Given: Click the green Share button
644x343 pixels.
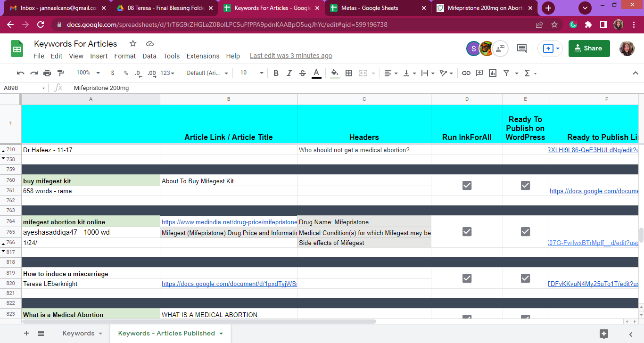Looking at the screenshot, I should click(x=589, y=48).
